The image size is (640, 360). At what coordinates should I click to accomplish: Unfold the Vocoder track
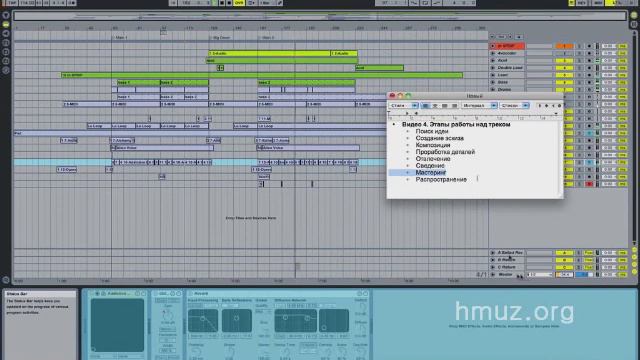click(493, 53)
